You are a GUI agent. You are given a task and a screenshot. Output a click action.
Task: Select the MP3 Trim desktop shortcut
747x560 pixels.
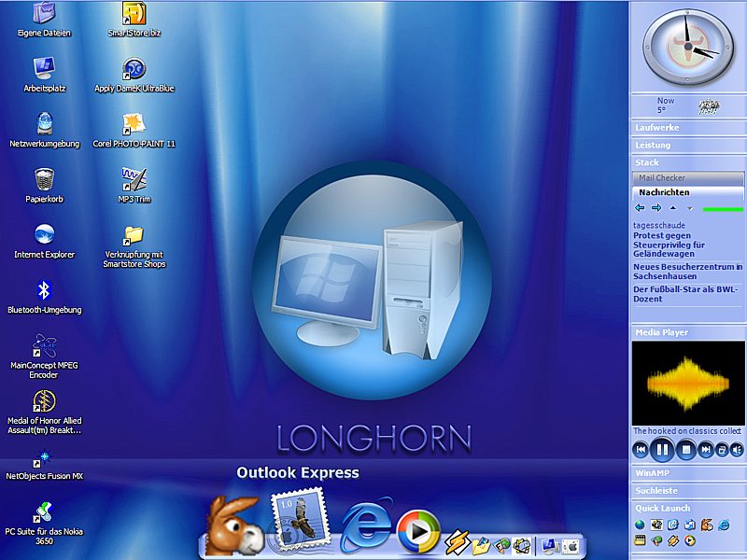click(x=134, y=185)
